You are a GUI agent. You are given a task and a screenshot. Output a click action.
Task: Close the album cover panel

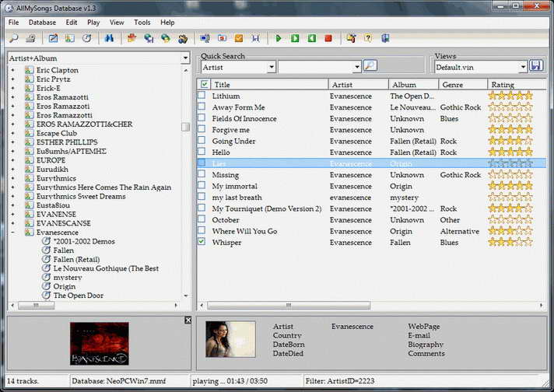coord(188,320)
